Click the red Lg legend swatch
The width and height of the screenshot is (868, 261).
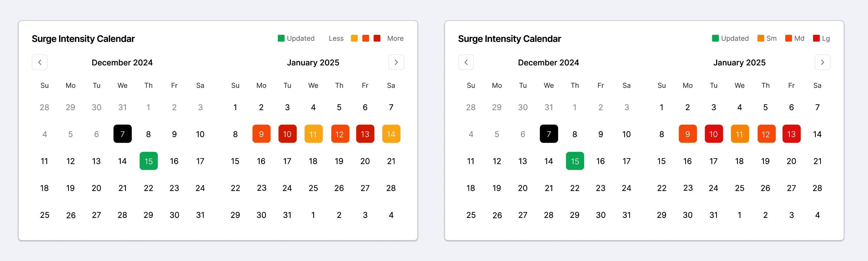pyautogui.click(x=816, y=38)
